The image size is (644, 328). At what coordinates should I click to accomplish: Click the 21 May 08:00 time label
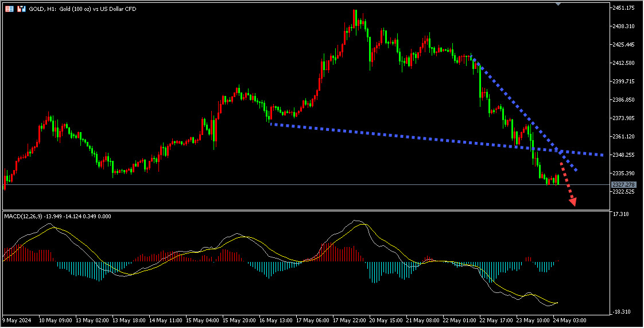pos(423,320)
